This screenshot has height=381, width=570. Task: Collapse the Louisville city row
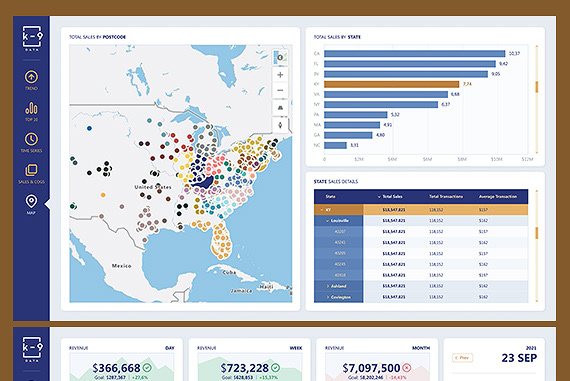coord(327,221)
